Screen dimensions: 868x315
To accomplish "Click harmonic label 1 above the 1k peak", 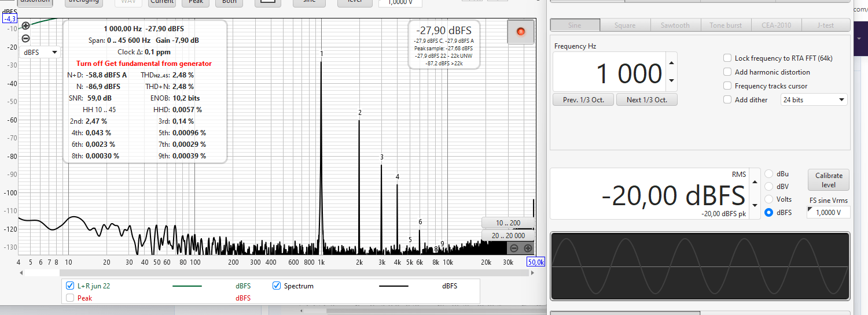I will [322, 54].
